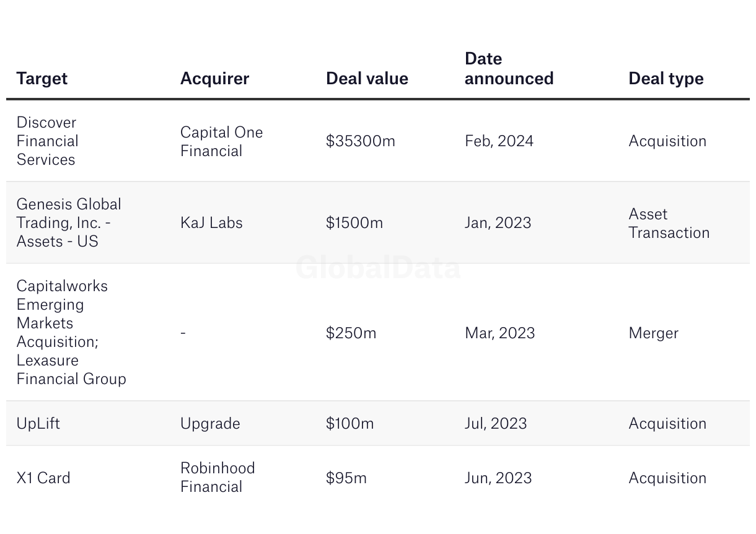Click the Date announced column header
Screen dimensions: 756x534
tap(509, 69)
